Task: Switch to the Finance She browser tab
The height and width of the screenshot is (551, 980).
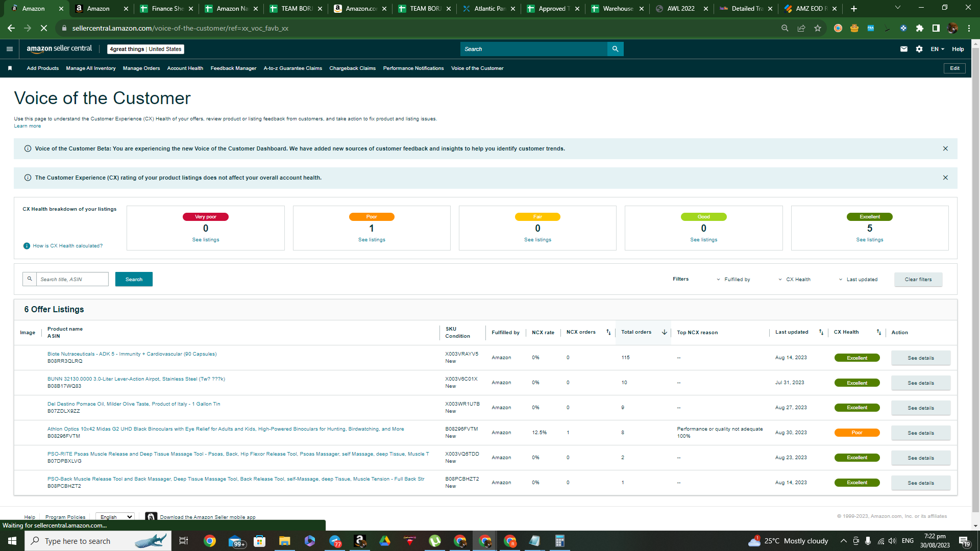Action: tap(166, 9)
